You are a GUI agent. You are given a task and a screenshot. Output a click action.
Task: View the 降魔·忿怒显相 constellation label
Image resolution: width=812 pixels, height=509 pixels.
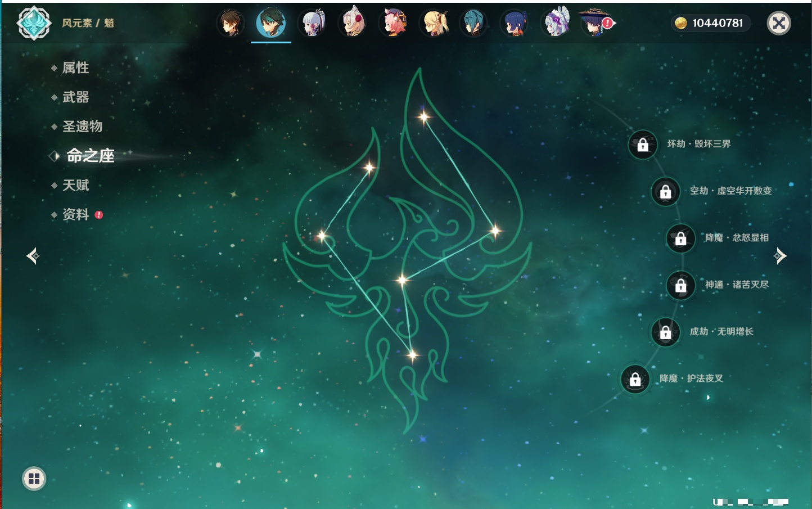(x=737, y=238)
